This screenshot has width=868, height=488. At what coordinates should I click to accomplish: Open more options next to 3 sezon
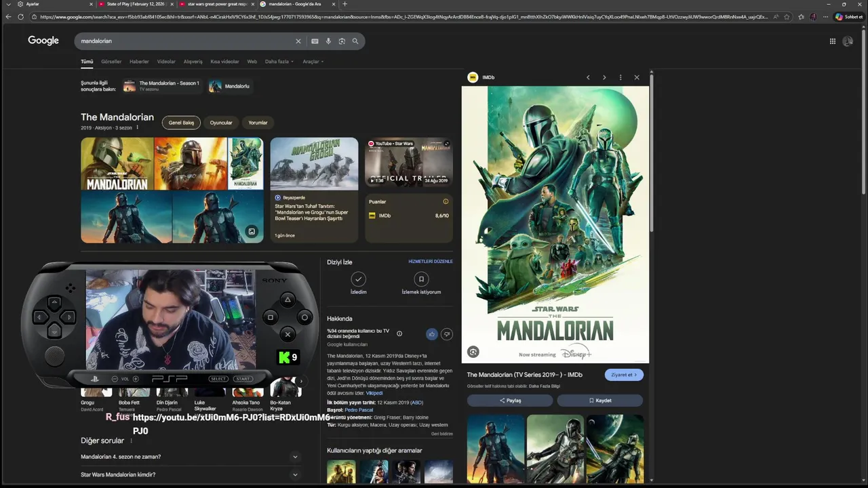pos(137,127)
